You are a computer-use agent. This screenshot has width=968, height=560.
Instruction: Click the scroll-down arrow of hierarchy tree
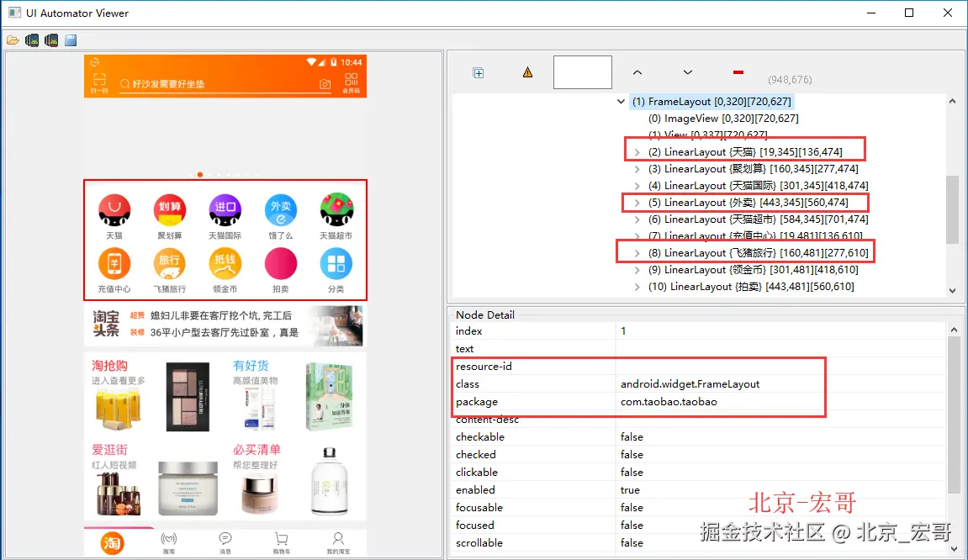[953, 290]
